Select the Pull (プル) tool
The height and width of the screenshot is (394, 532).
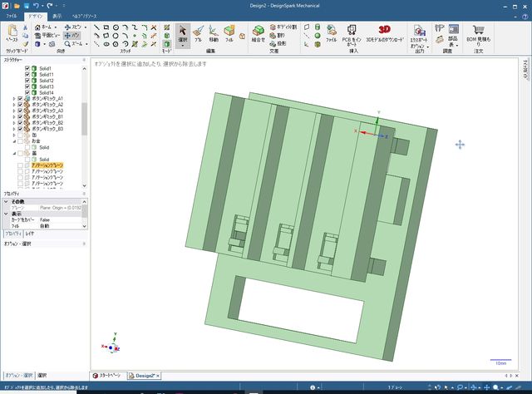(198, 34)
